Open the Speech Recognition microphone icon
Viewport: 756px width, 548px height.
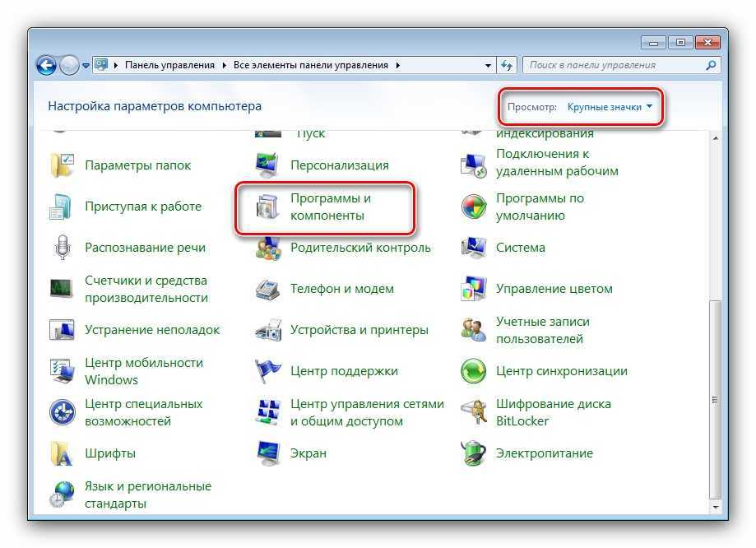[x=63, y=248]
